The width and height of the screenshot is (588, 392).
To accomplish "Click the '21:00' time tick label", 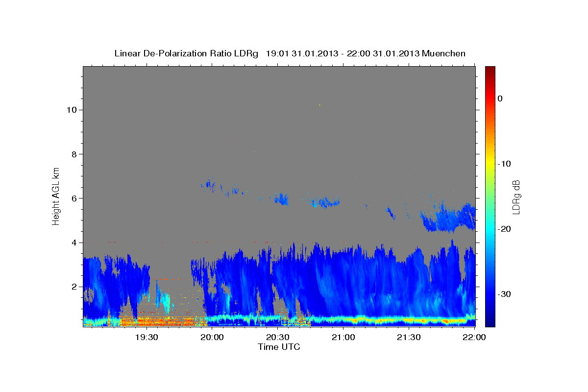I will (343, 337).
